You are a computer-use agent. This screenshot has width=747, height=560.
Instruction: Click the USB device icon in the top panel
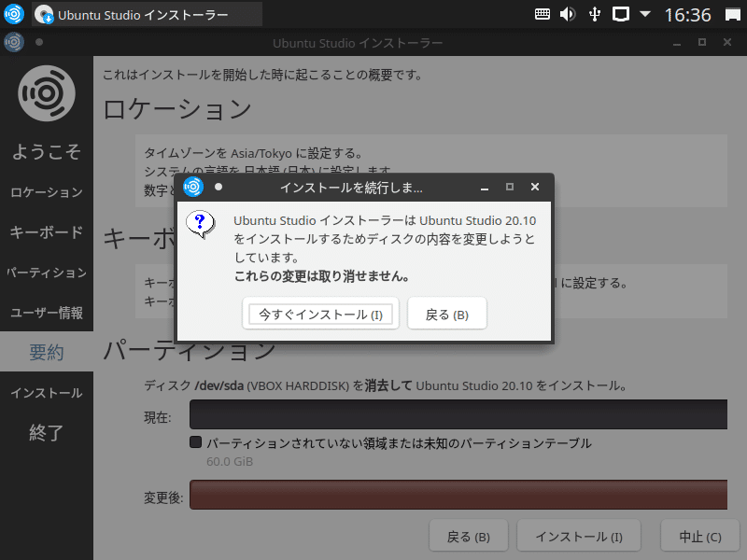[595, 14]
